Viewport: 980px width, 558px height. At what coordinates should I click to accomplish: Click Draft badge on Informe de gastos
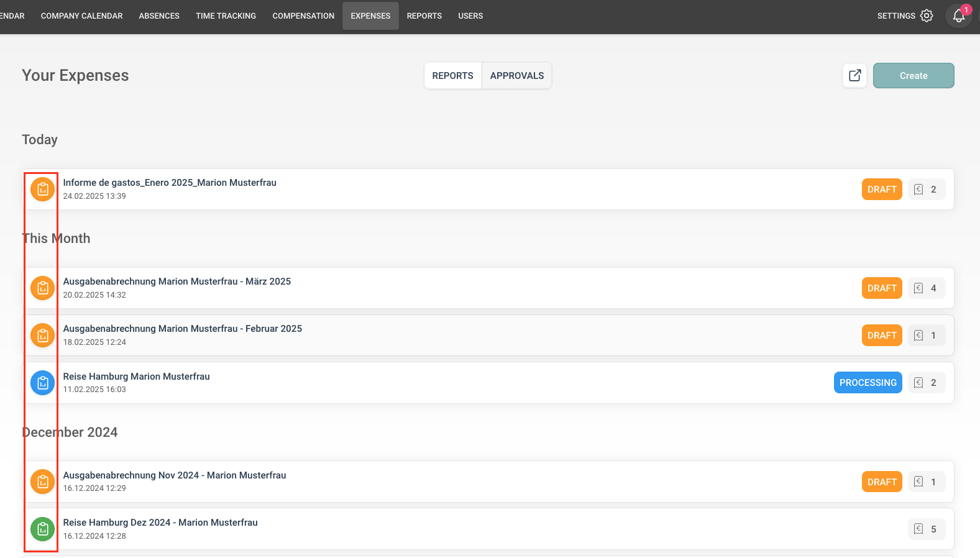pos(881,190)
